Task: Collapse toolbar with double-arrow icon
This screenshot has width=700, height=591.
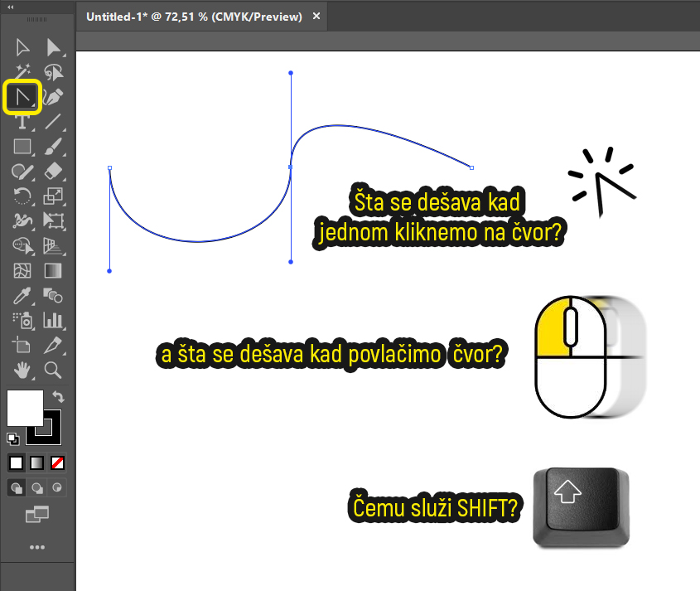Action: pos(10,7)
